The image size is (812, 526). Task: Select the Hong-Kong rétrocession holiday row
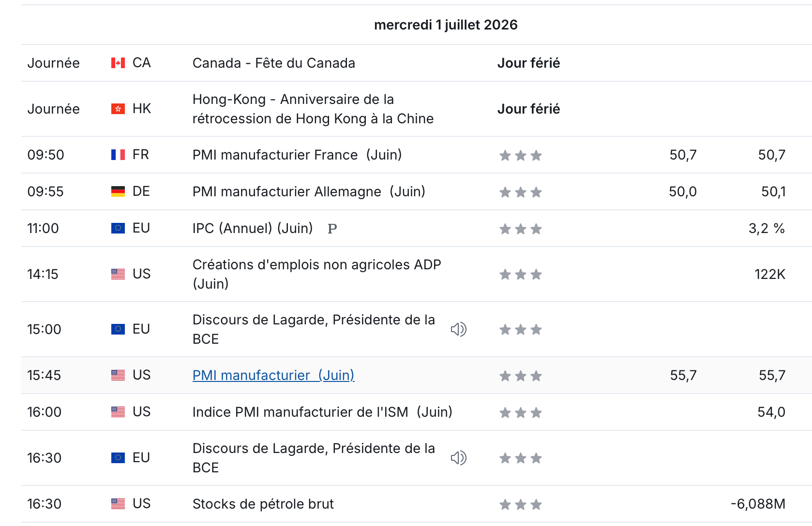coord(417,109)
